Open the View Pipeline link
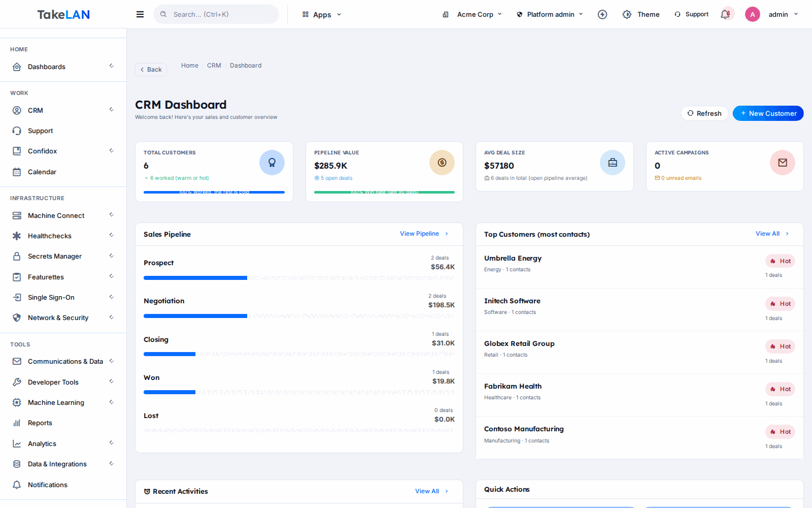Image resolution: width=812 pixels, height=508 pixels. (x=424, y=234)
